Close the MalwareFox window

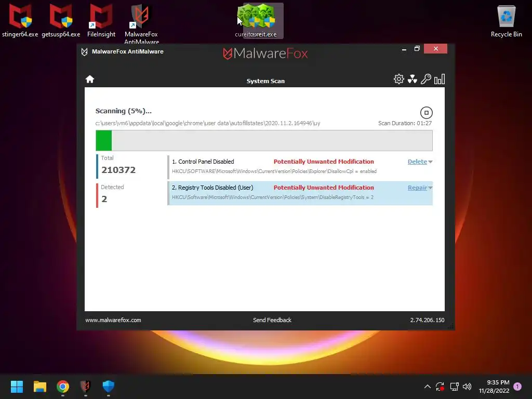(436, 49)
